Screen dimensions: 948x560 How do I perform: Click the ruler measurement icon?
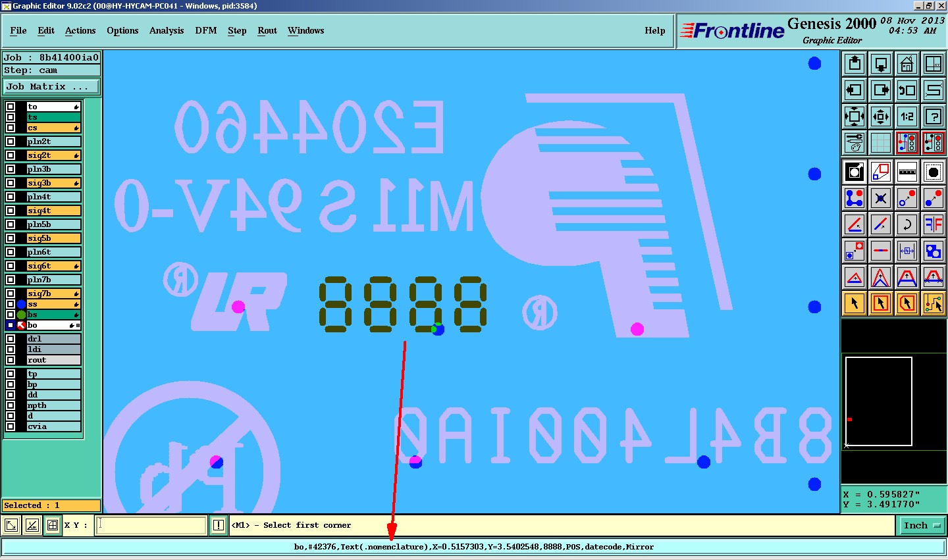point(907,172)
